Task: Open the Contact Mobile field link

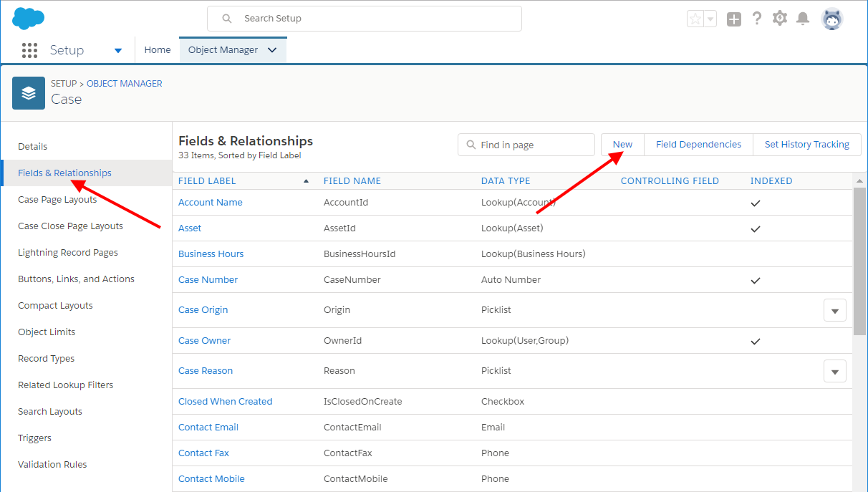Action: click(211, 478)
